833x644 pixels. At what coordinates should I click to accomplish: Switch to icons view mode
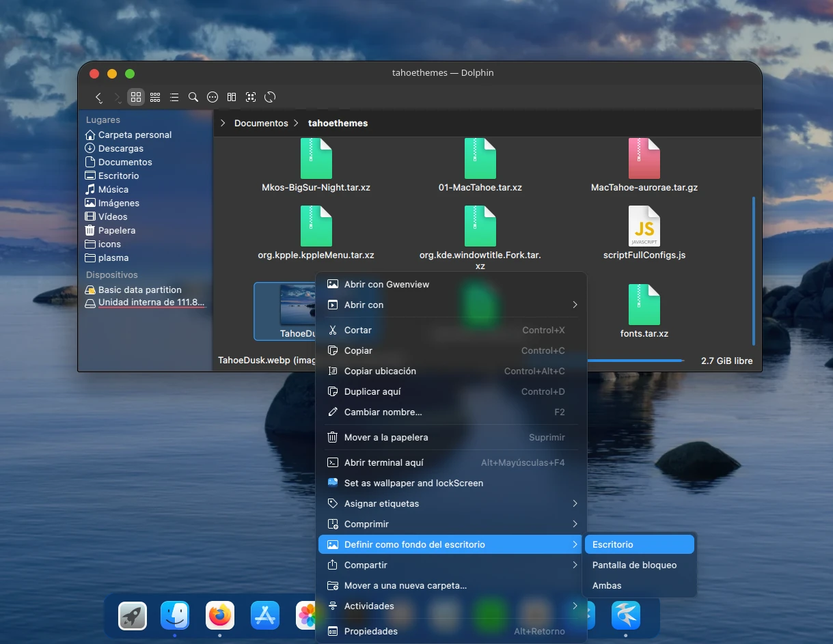pos(136,97)
